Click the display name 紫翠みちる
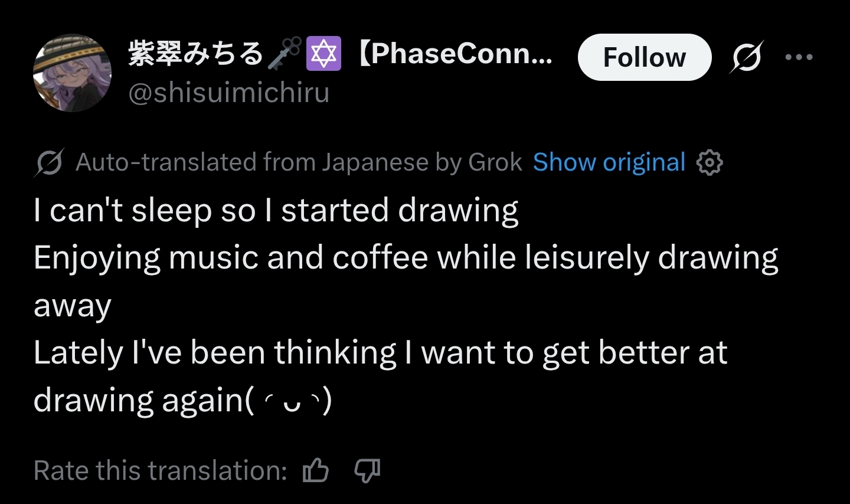 (195, 54)
